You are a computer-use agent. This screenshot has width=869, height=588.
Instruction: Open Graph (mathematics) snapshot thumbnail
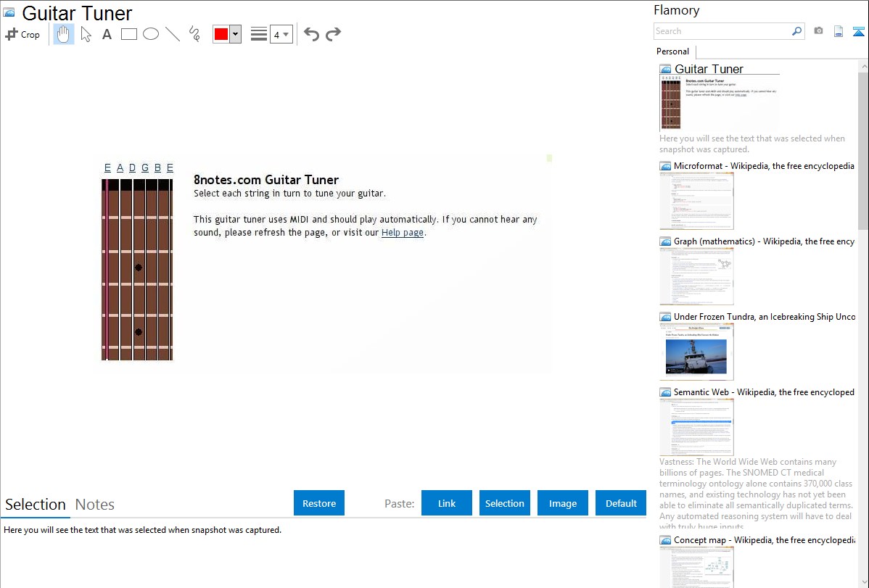pos(696,276)
